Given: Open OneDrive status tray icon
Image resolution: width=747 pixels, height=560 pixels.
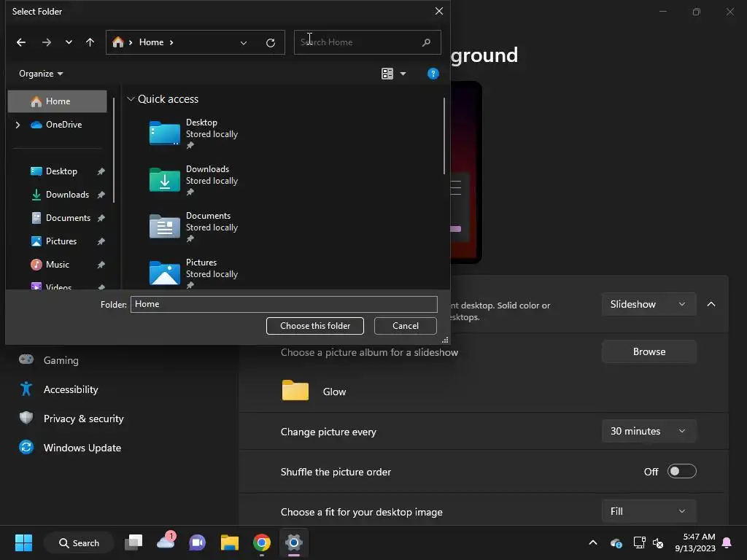Looking at the screenshot, I should tap(616, 542).
